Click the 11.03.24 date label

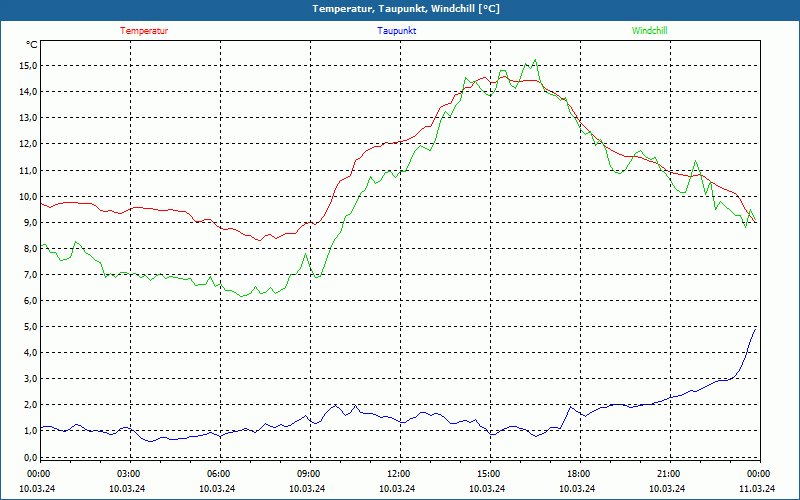pos(757,488)
